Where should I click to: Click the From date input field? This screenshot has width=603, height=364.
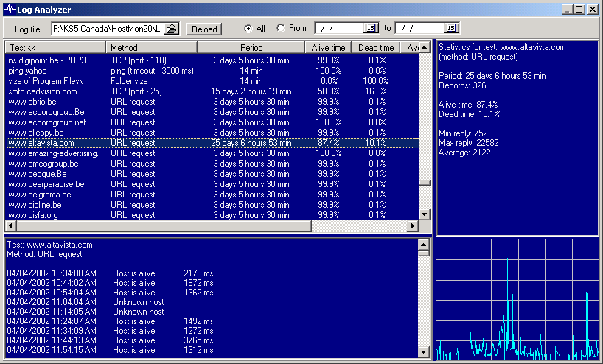(340, 28)
